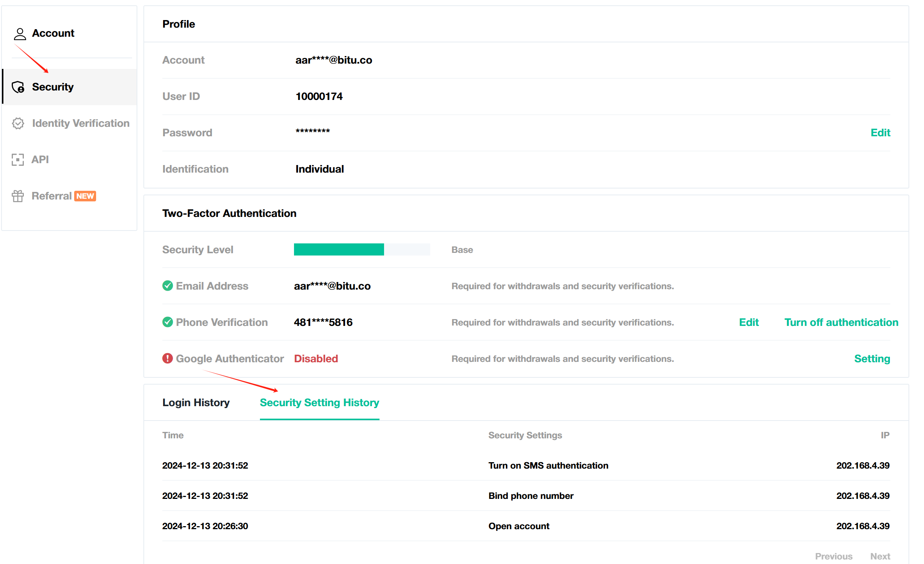
Task: Click the green checkmark beside Phone Verification
Action: (x=168, y=322)
